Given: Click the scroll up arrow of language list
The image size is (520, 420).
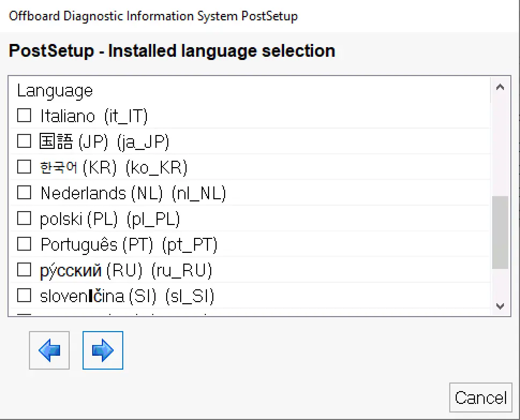Looking at the screenshot, I should [x=500, y=88].
